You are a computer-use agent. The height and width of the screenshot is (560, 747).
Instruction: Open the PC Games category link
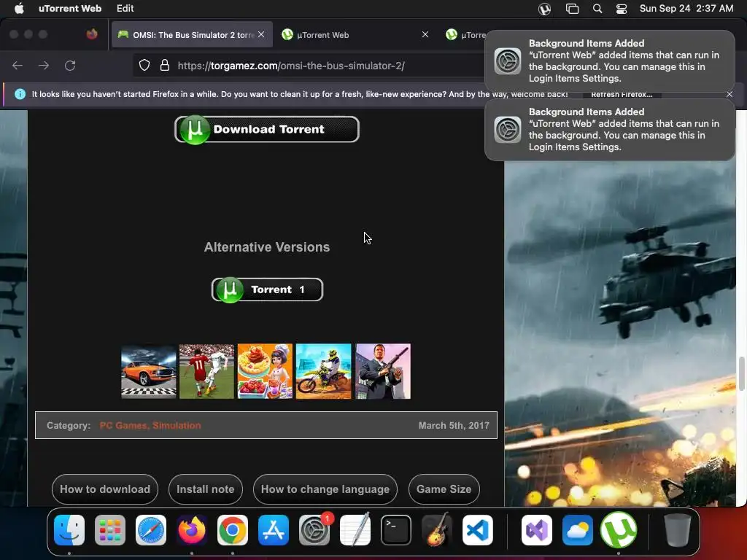pos(123,426)
